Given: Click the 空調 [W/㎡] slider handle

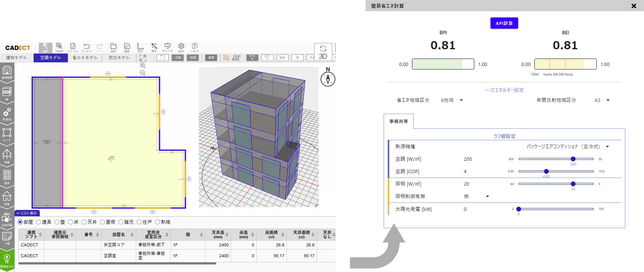Looking at the screenshot, I should coord(573,159).
